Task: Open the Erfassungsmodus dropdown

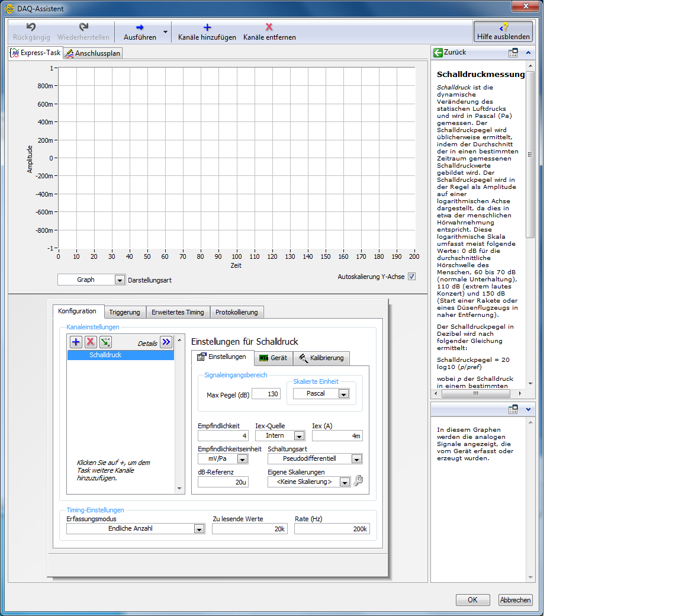Action: point(199,529)
